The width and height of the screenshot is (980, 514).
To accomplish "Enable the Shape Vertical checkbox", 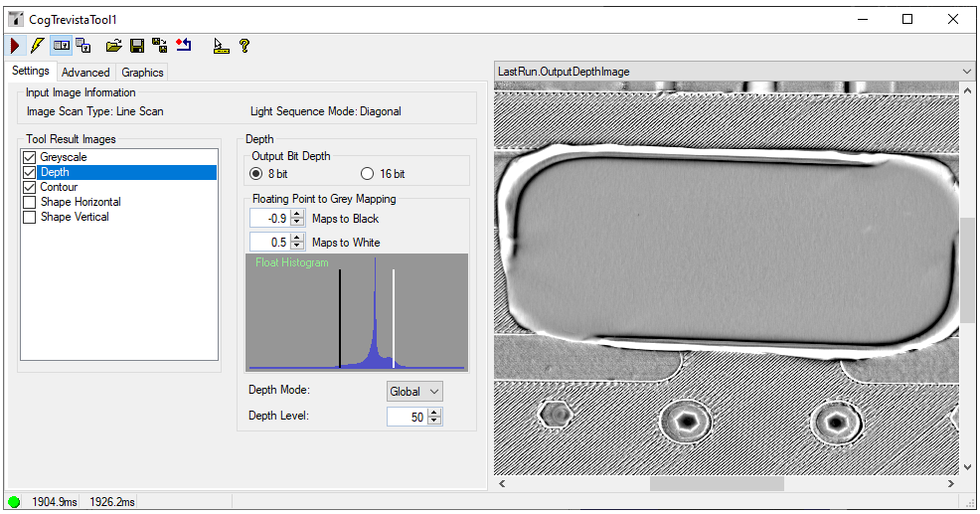I will tap(29, 217).
